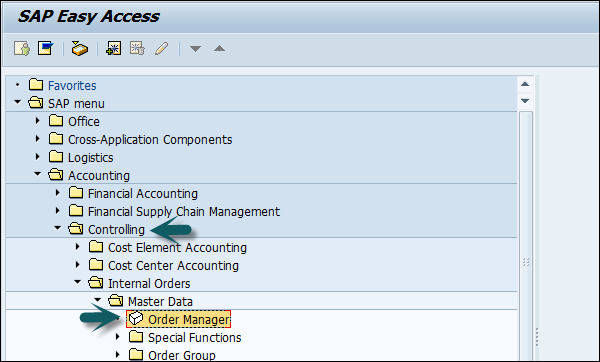This screenshot has height=362, width=600.
Task: Expand the Office node arrow
Action: coord(38,120)
